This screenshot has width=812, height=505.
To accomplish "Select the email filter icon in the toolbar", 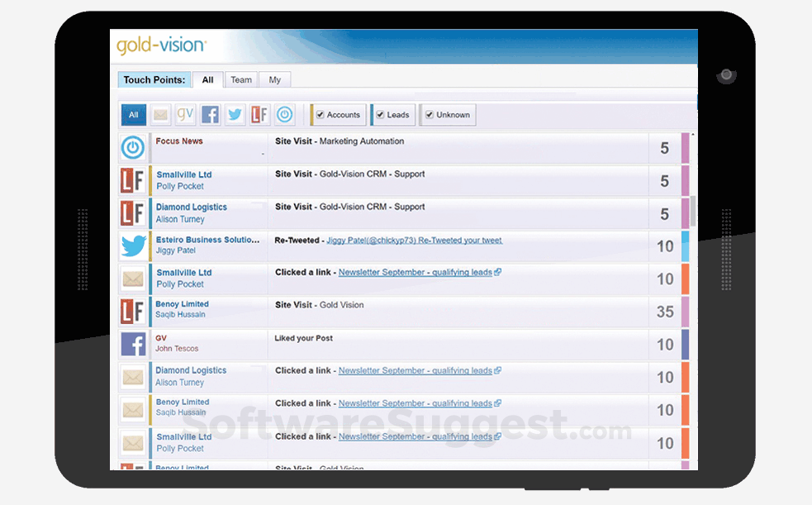I will pos(160,114).
